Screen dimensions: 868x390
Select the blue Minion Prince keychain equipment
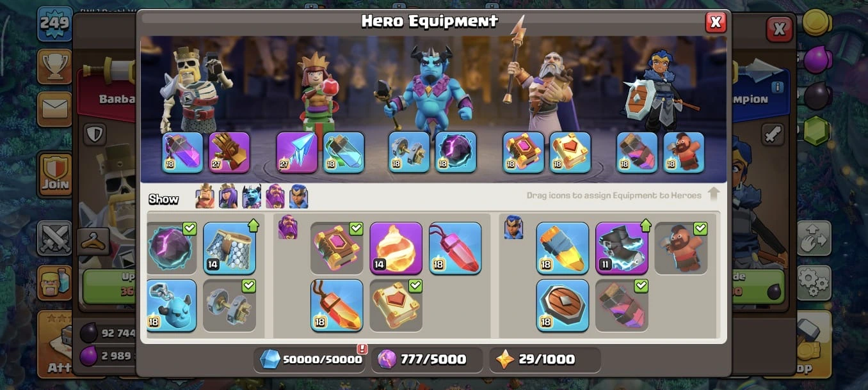pos(171,306)
